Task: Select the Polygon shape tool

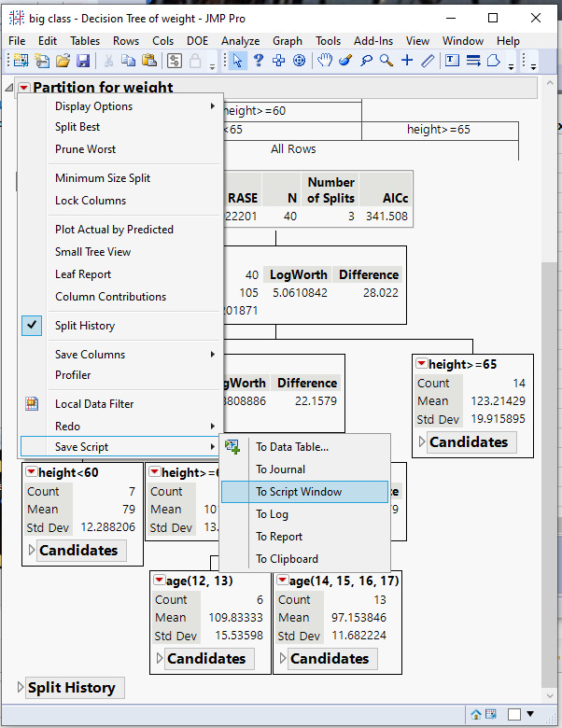Action: pyautogui.click(x=494, y=61)
